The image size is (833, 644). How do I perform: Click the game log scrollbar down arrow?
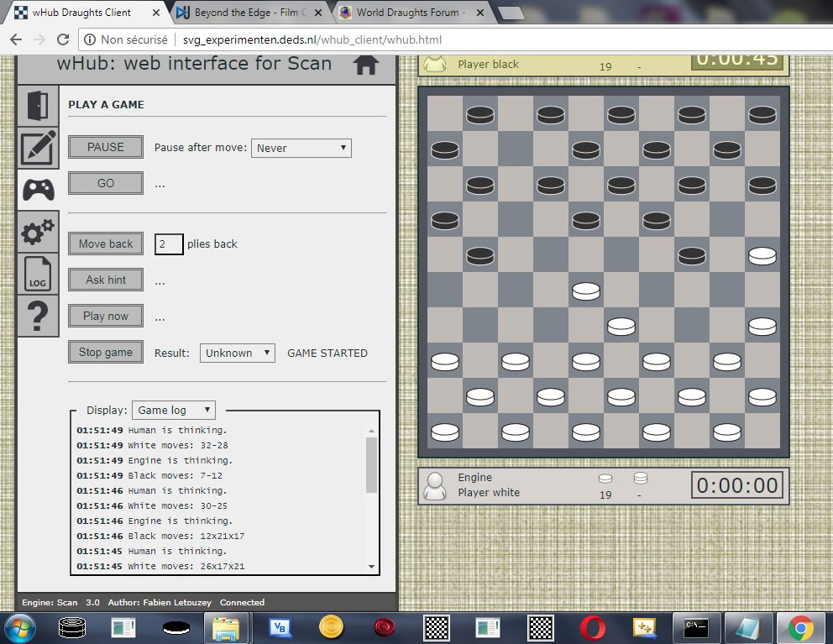pyautogui.click(x=372, y=567)
